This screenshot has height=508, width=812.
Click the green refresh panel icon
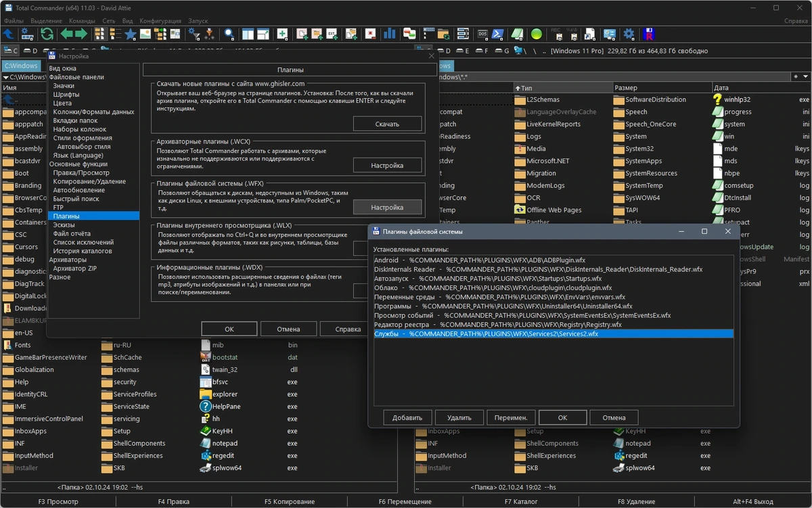pos(47,34)
